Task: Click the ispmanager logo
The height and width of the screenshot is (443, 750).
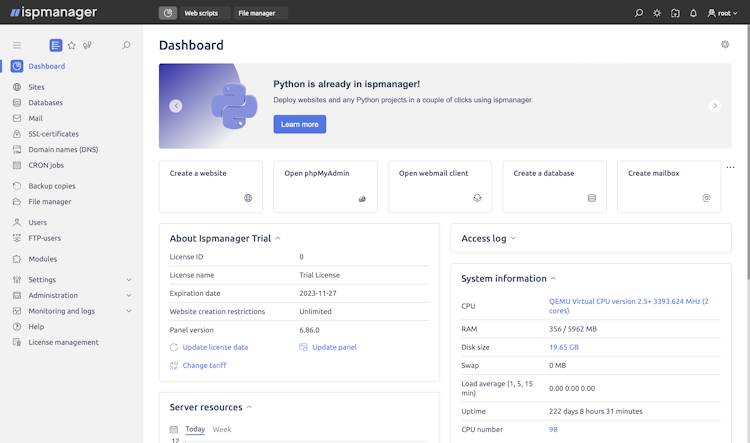Action: 54,12
